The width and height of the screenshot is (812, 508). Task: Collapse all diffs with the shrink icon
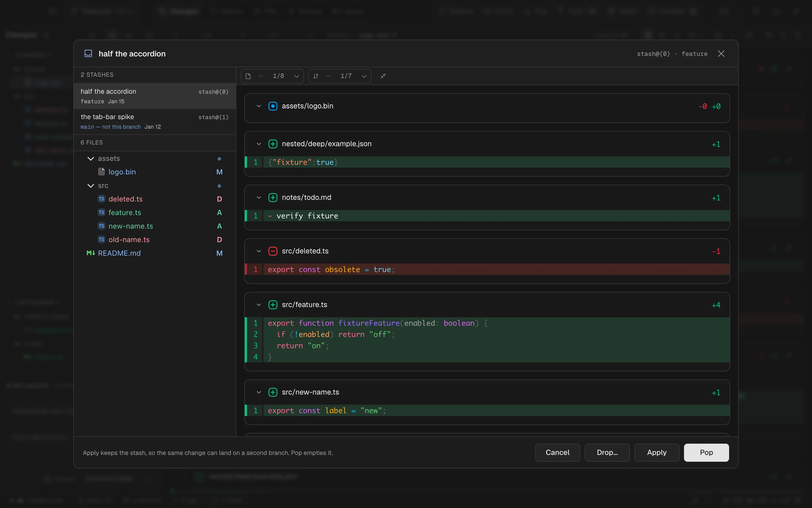coord(383,76)
